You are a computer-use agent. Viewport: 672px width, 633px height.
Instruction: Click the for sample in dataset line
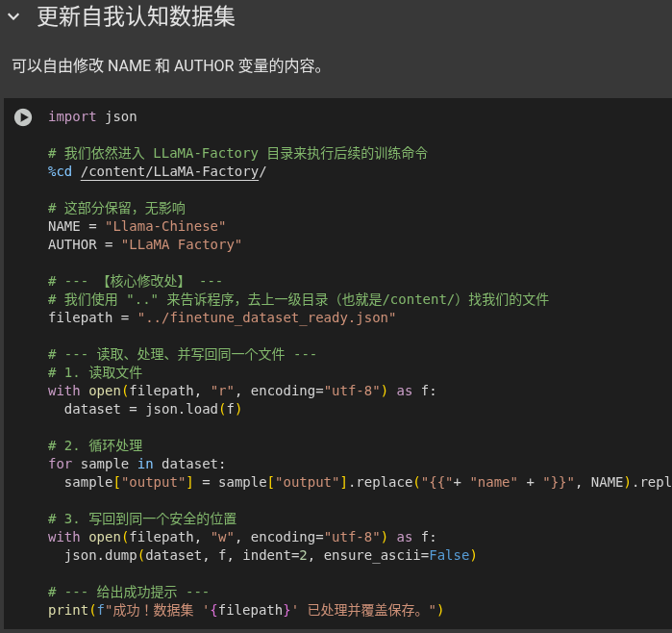[137, 464]
